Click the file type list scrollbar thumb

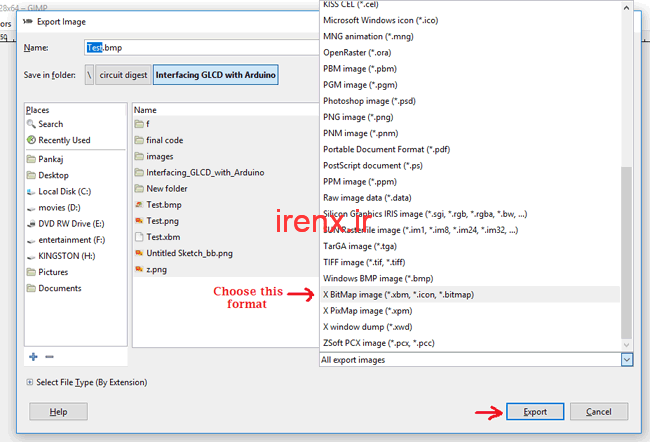[626, 253]
